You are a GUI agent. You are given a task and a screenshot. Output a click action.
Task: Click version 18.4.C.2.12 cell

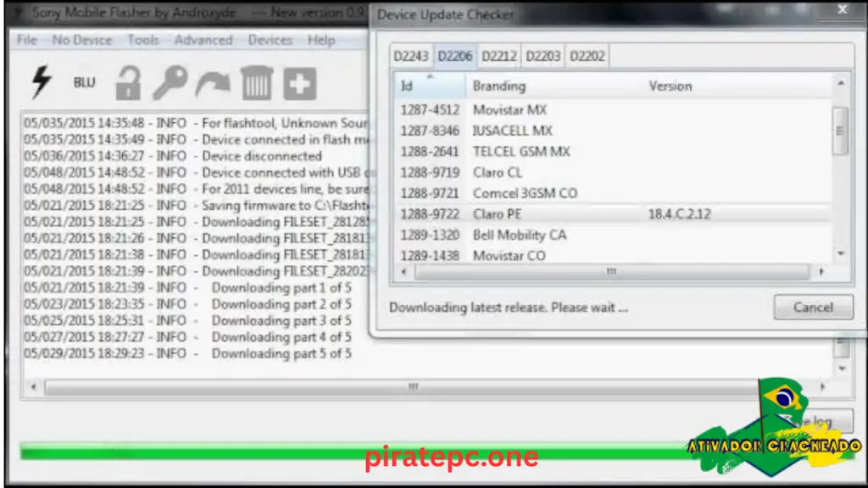(679, 214)
